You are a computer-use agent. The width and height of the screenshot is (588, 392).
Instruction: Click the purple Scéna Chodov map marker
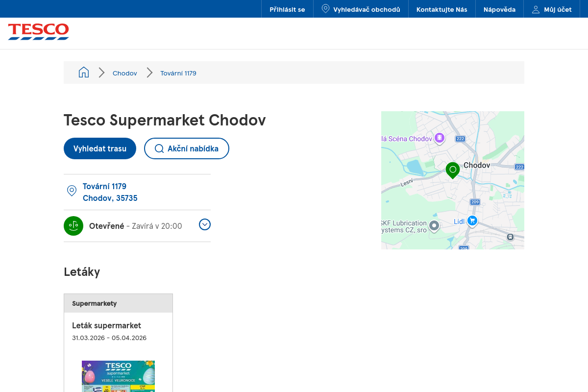tap(440, 138)
